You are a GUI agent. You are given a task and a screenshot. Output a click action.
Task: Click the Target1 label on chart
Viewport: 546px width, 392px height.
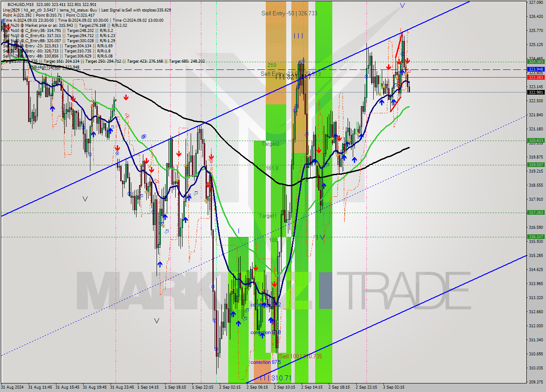[x=268, y=216]
